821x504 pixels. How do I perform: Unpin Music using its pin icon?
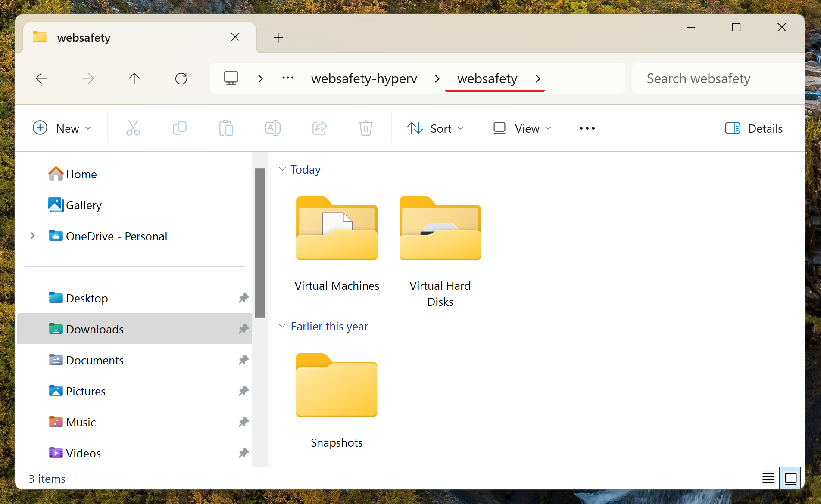[243, 422]
